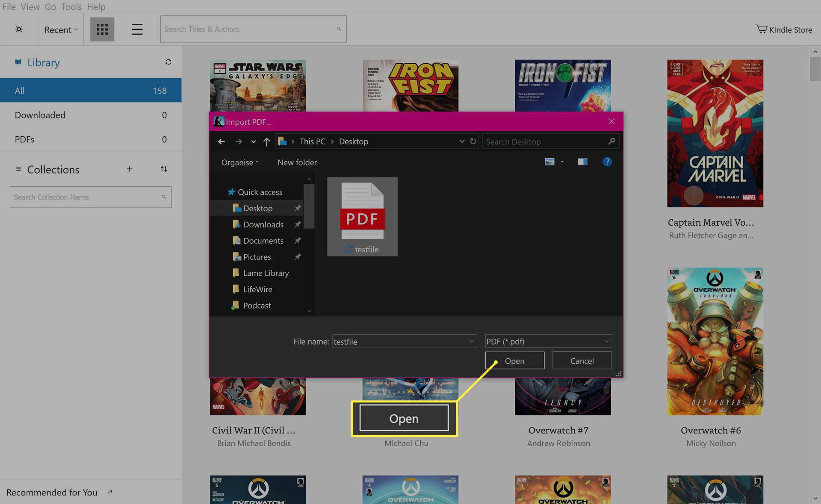Open the File name combo dropdown arrow

(471, 341)
